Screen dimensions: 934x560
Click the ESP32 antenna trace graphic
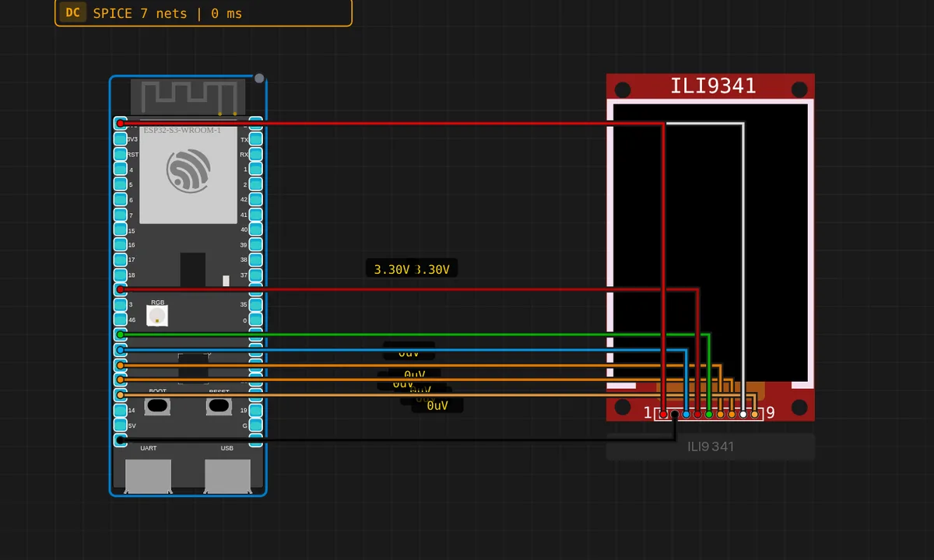pos(188,96)
